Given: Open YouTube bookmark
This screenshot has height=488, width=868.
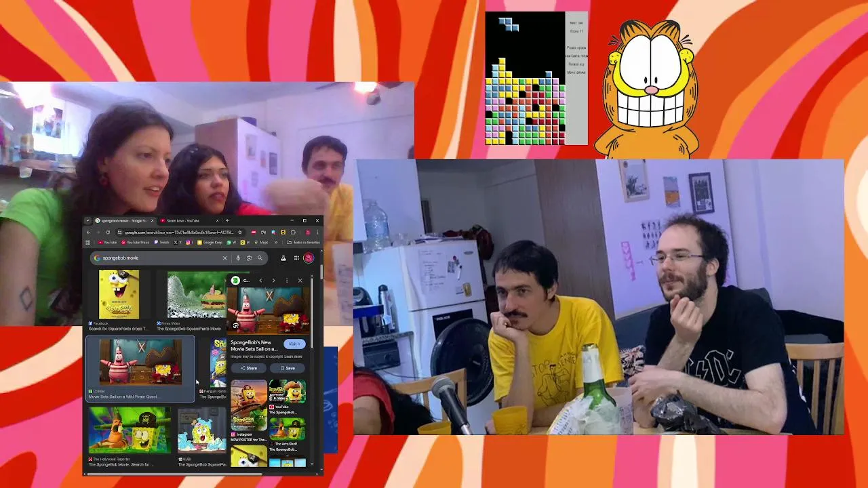Looking at the screenshot, I should (107, 243).
